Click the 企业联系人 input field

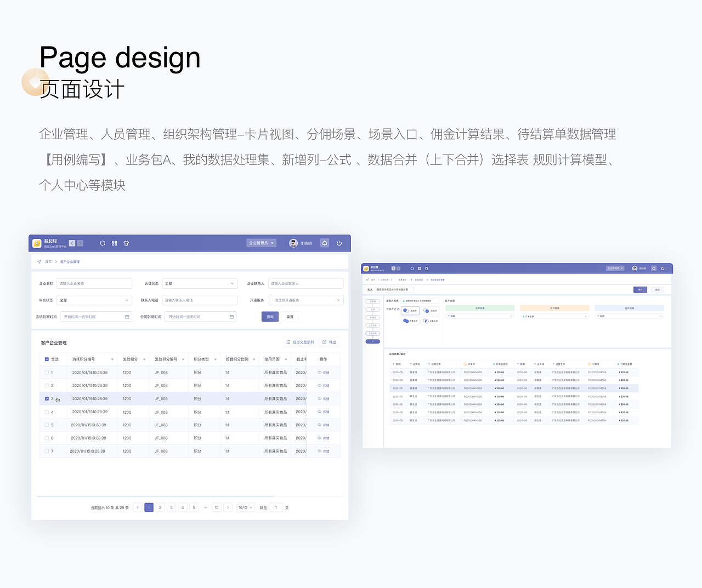[x=306, y=283]
